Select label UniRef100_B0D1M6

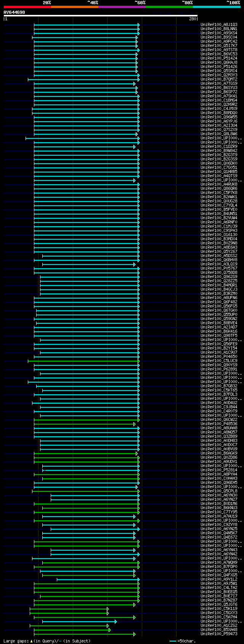pyautogui.click(x=219, y=504)
